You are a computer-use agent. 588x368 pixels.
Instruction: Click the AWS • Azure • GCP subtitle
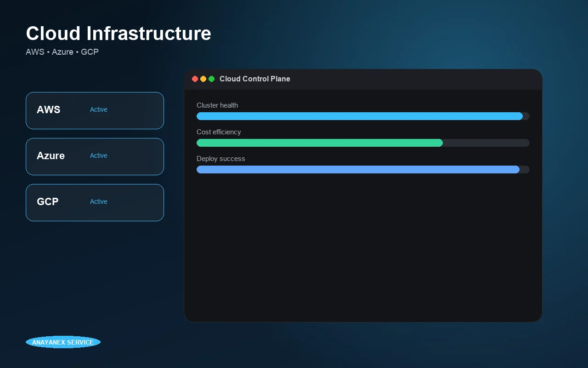[62, 52]
